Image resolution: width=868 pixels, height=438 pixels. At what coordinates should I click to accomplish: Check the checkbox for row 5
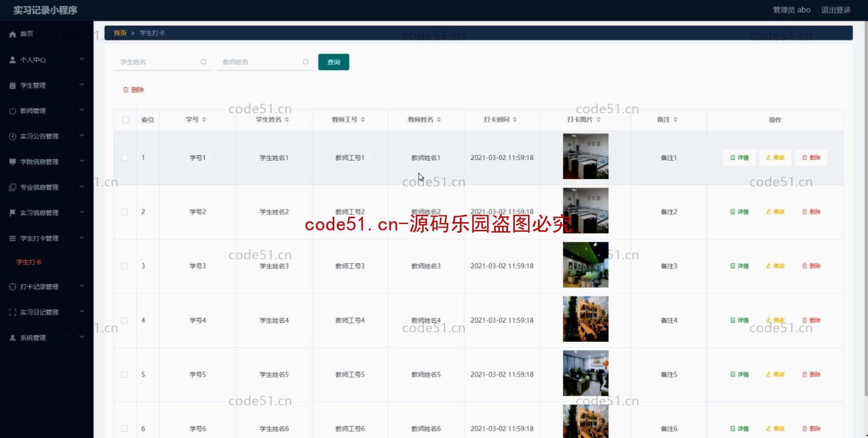tap(124, 374)
